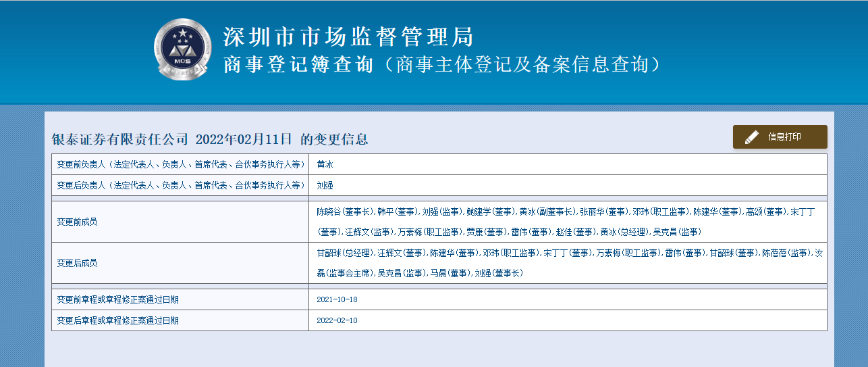Screen dimensions: 868x367
Task: Select the 商事登记簿查询 subtitle text
Action: [x=298, y=65]
